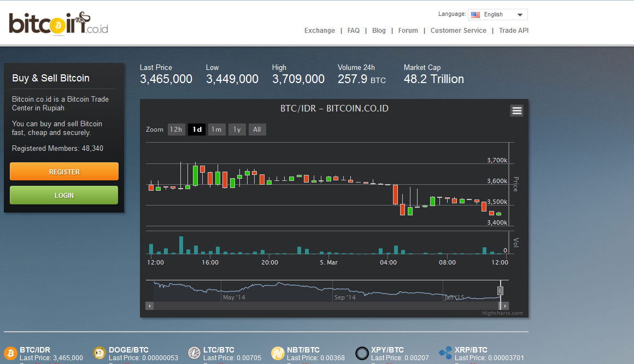
Task: Click the 3,400k price axis label
Action: [497, 222]
